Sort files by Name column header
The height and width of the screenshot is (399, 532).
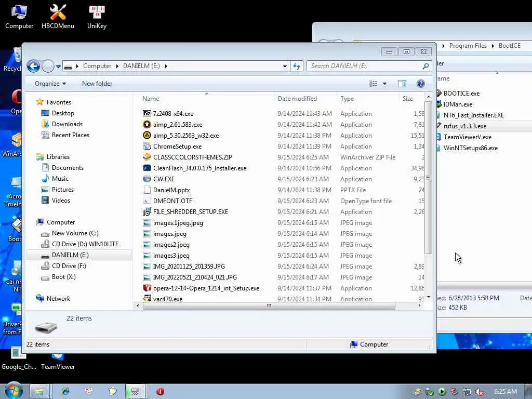pyautogui.click(x=151, y=99)
